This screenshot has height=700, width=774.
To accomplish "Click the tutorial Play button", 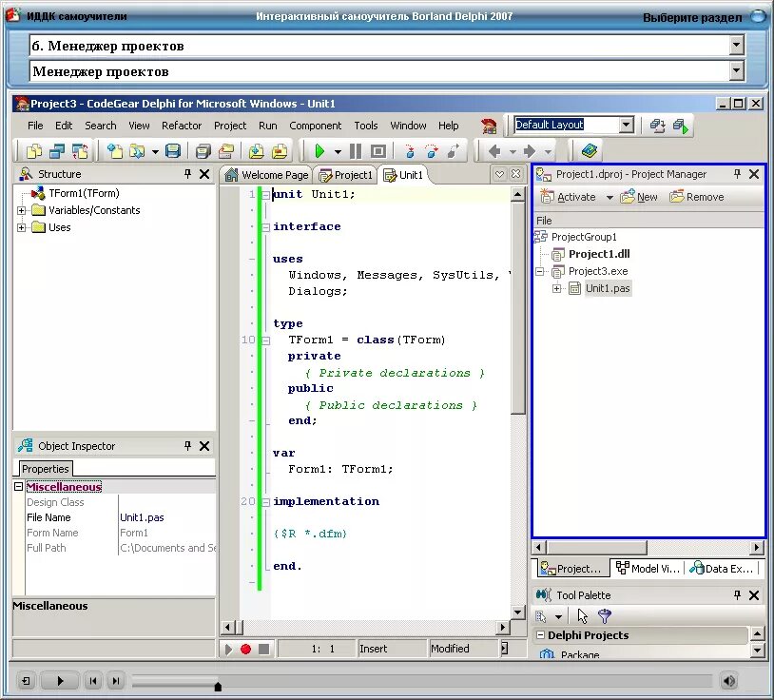I will 59,681.
